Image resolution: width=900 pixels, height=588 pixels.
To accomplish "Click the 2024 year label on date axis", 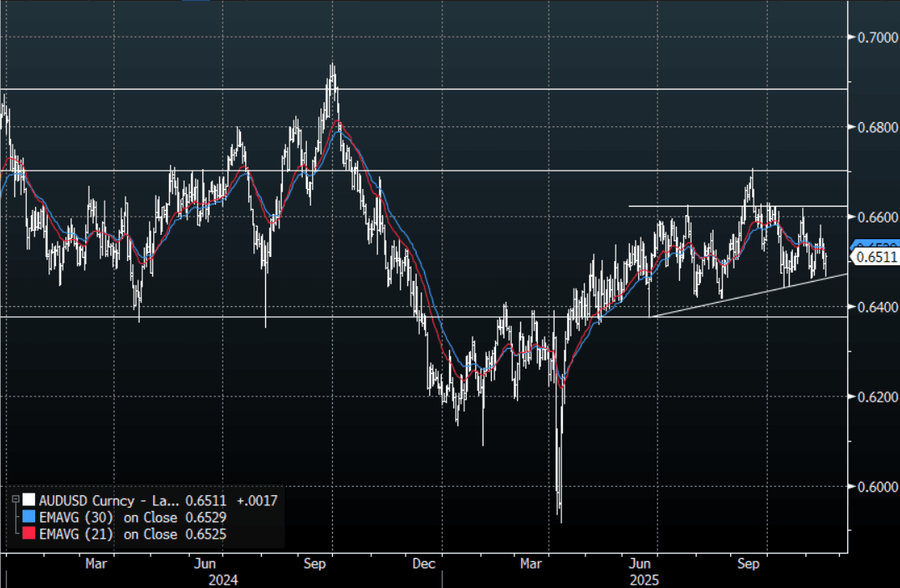I will [x=223, y=579].
